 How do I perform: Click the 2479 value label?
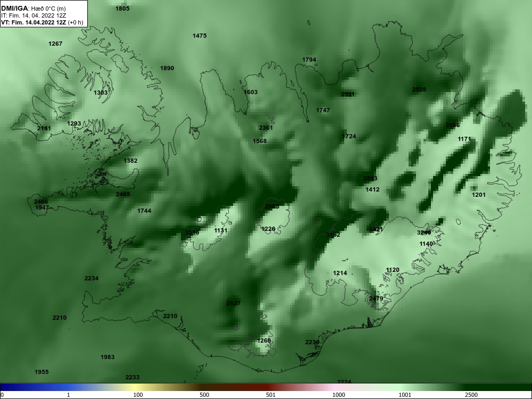tap(376, 298)
